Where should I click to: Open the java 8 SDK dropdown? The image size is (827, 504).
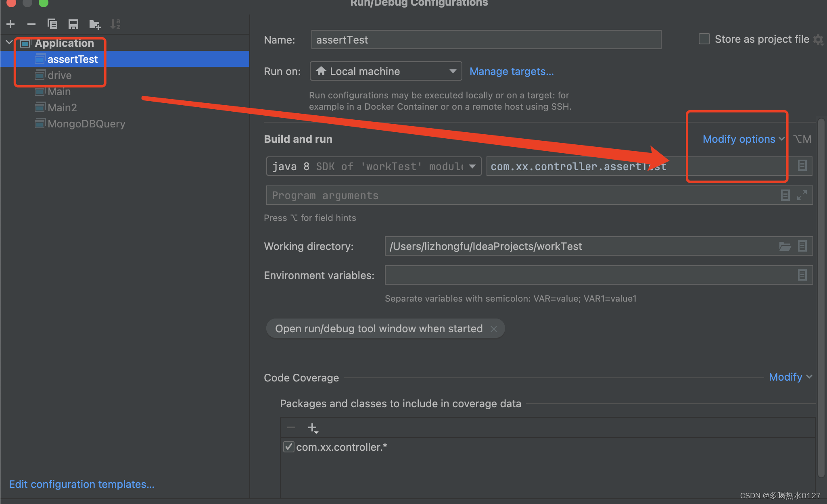point(472,166)
